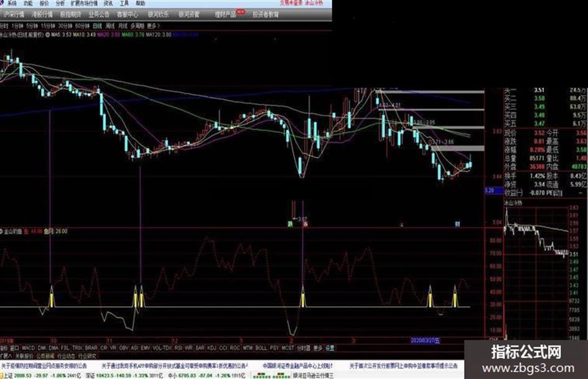Open 行业研究 tab

click(87, 356)
